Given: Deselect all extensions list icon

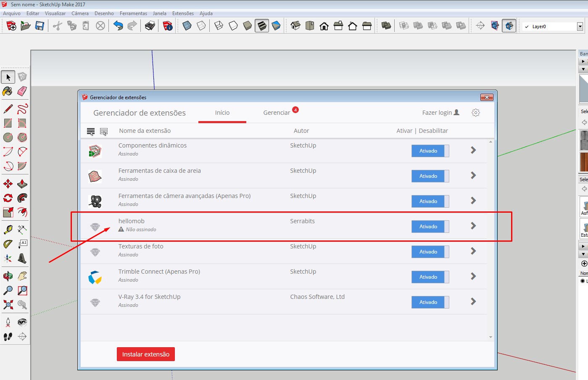Looking at the screenshot, I should pyautogui.click(x=104, y=132).
